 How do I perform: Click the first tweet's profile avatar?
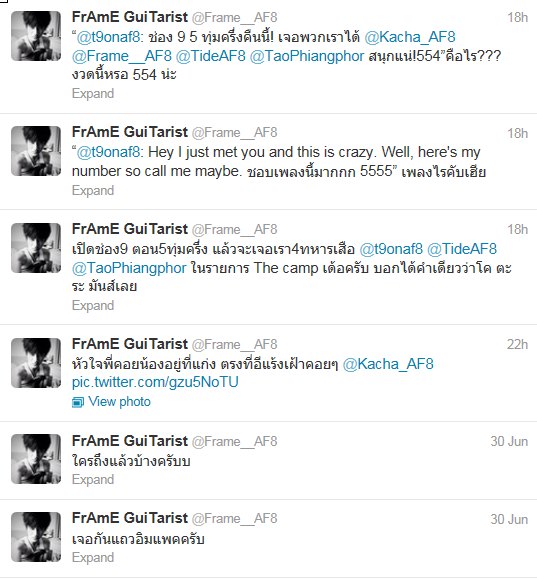(36, 36)
